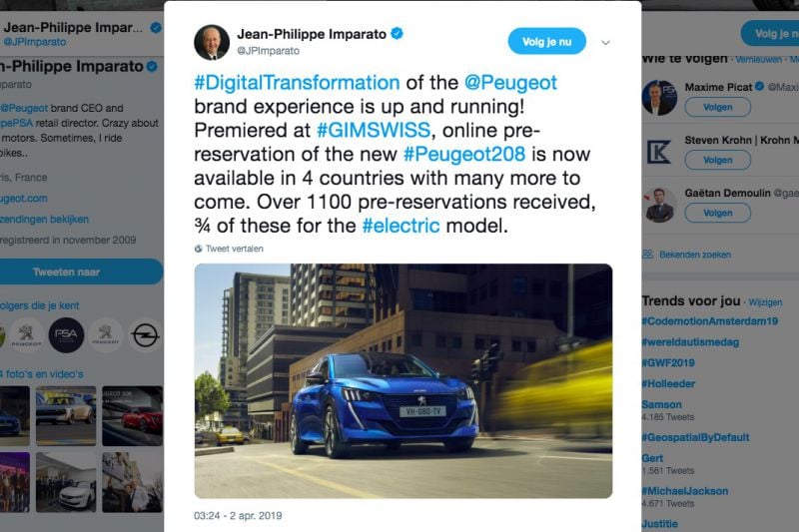
Task: Open the #DigitalTransformation hashtag
Action: [297, 83]
